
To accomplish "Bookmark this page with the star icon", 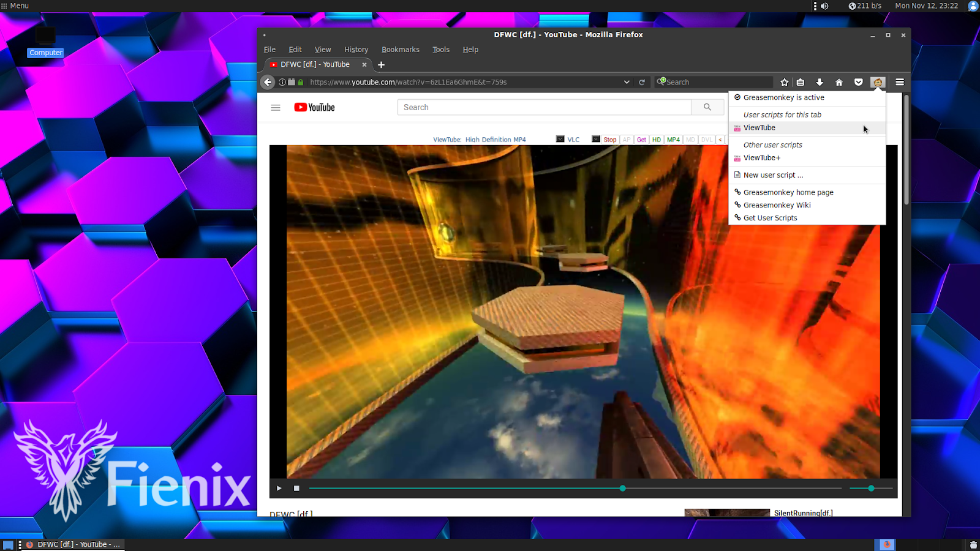I will click(x=784, y=81).
